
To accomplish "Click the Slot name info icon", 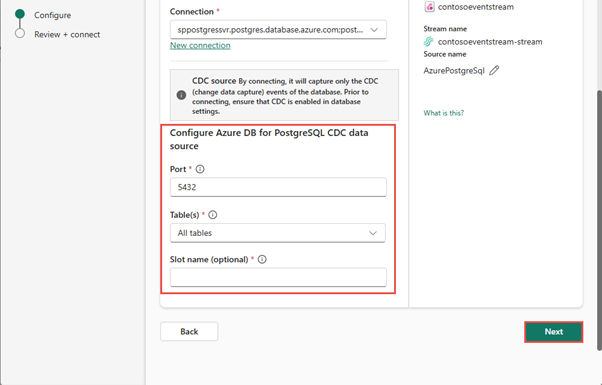I will tap(262, 259).
